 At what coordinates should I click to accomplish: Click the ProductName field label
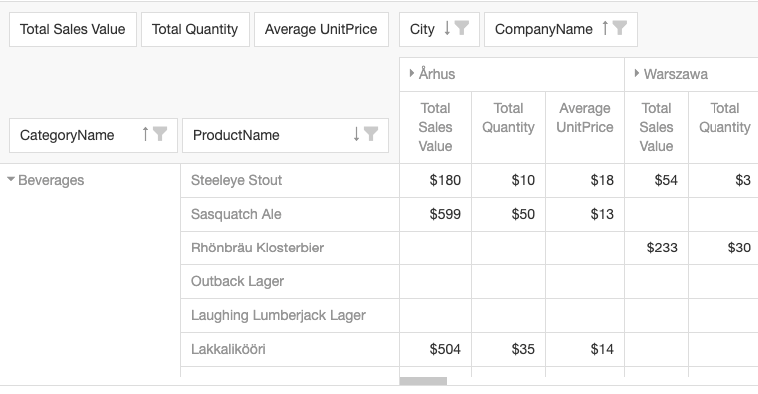(x=236, y=135)
